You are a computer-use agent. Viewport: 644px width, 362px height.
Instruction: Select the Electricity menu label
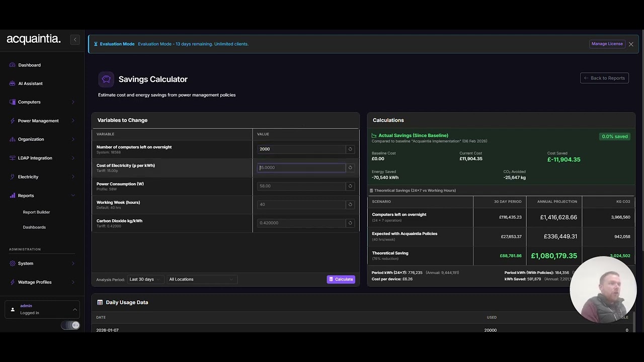pyautogui.click(x=28, y=177)
